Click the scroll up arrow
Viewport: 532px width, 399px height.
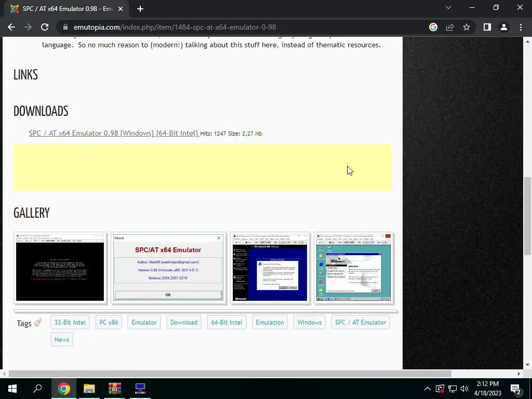tap(527, 42)
